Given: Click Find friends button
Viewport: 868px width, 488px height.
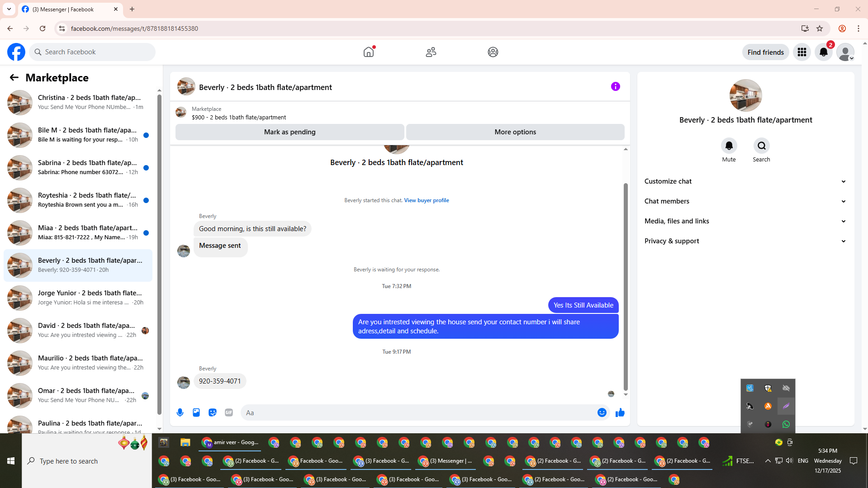Looking at the screenshot, I should click(765, 52).
